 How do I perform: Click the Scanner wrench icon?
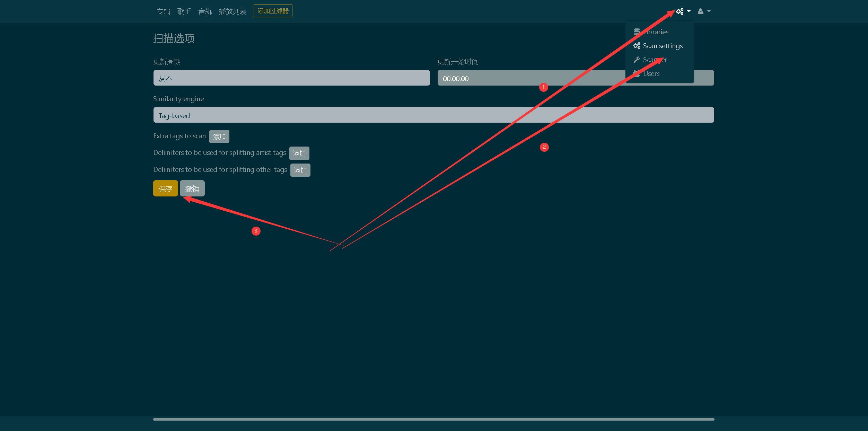pyautogui.click(x=637, y=60)
